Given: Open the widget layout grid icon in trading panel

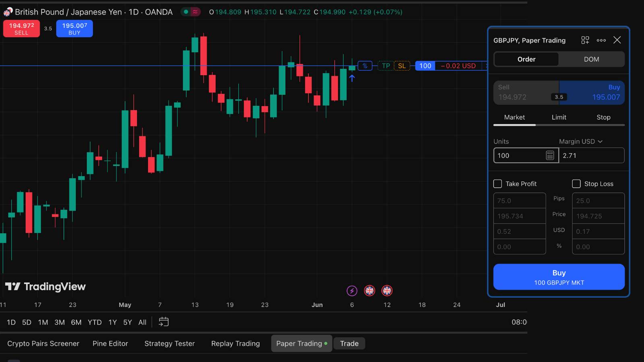Looking at the screenshot, I should click(585, 40).
